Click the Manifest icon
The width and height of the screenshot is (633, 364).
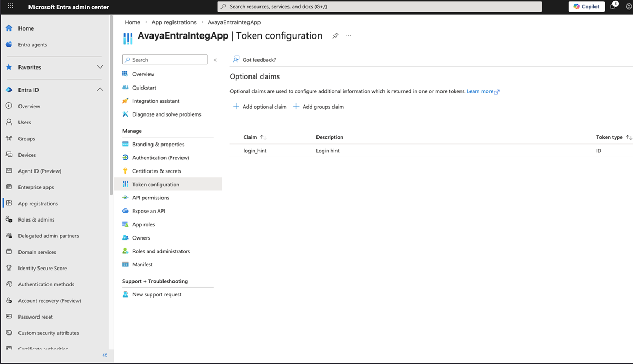126,264
